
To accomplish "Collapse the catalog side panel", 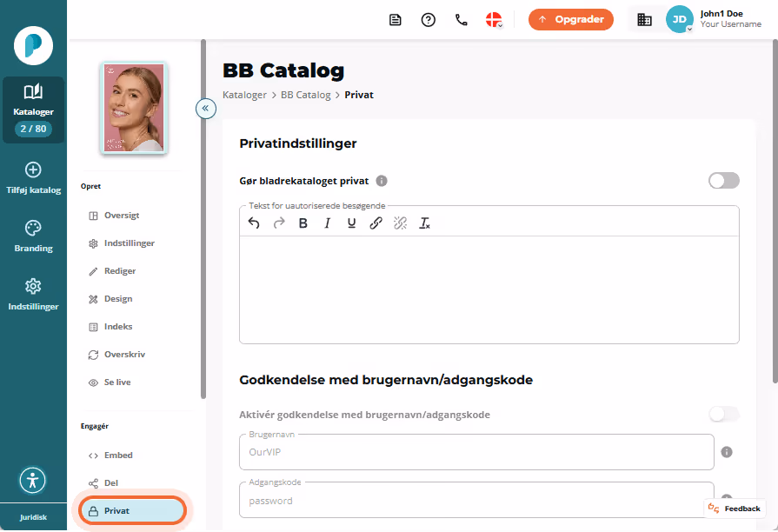I will coord(205,108).
